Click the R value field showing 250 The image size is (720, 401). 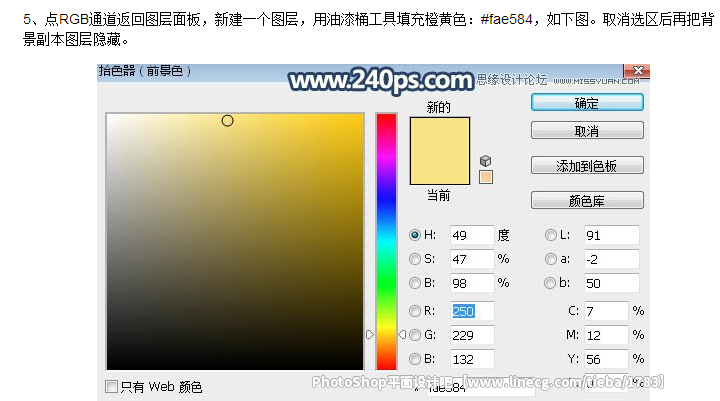(472, 311)
